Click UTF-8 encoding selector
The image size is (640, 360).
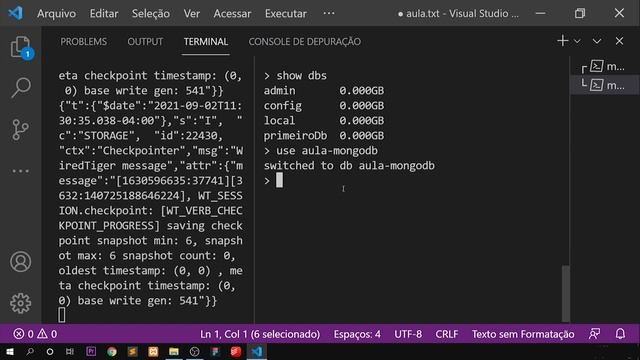[x=408, y=334]
